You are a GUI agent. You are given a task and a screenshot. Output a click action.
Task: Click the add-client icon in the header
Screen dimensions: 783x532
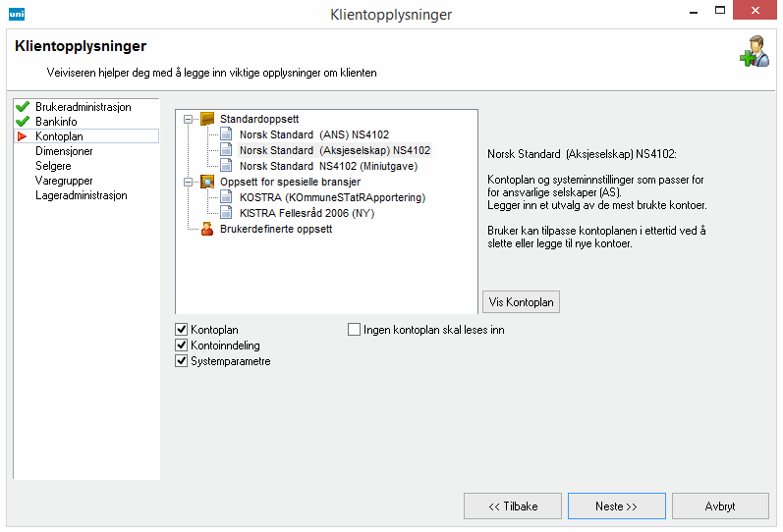(754, 52)
